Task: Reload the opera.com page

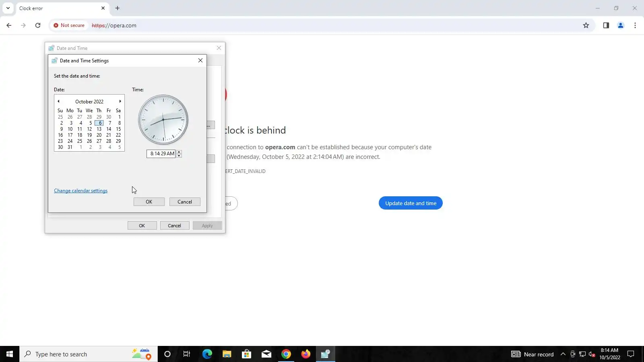Action: point(38,25)
